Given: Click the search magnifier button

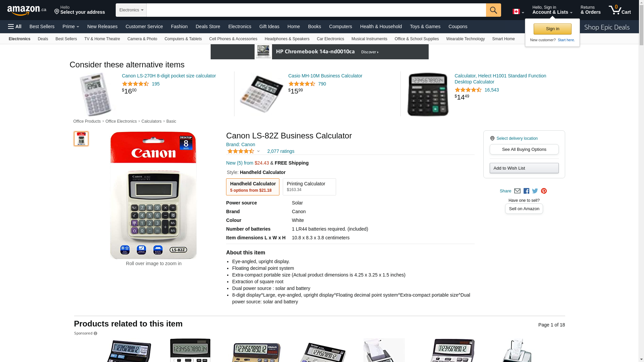Looking at the screenshot, I should [493, 10].
